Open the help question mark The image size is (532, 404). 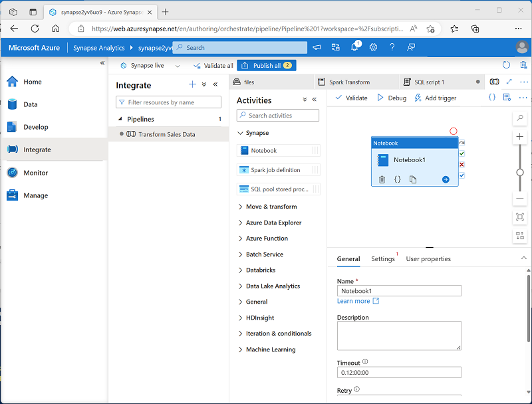(392, 47)
